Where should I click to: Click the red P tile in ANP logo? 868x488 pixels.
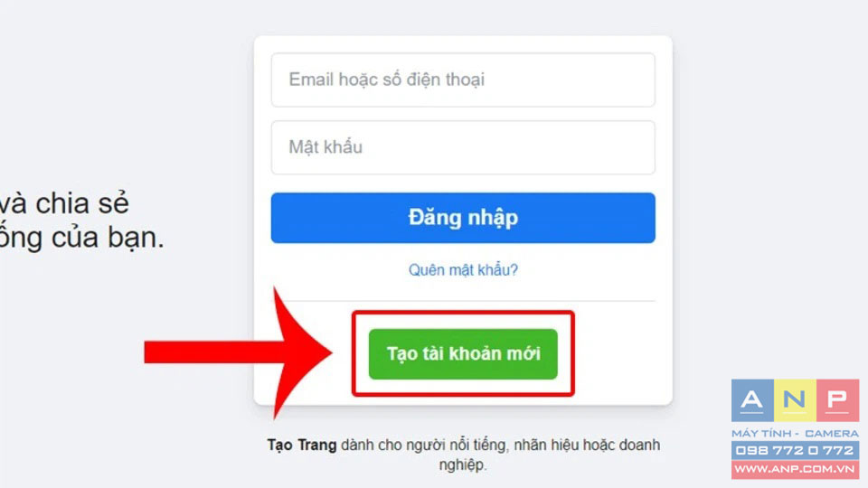837,400
